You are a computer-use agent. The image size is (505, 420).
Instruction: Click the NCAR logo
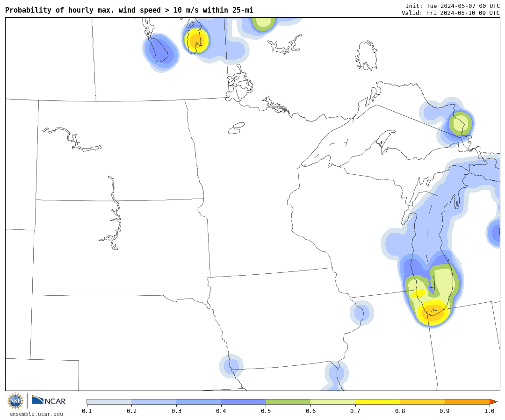pos(49,400)
